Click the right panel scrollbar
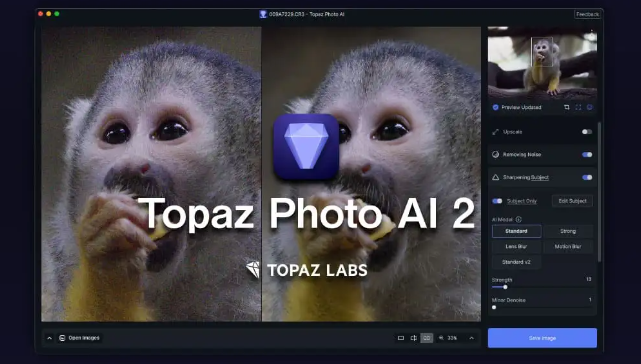This screenshot has width=641, height=364. [x=599, y=191]
